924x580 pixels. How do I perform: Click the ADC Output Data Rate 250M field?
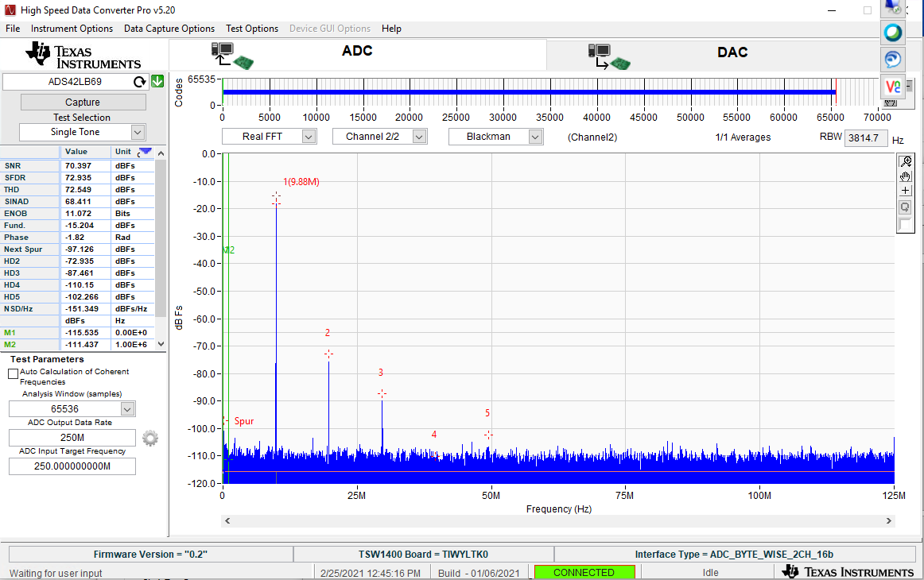coord(72,438)
